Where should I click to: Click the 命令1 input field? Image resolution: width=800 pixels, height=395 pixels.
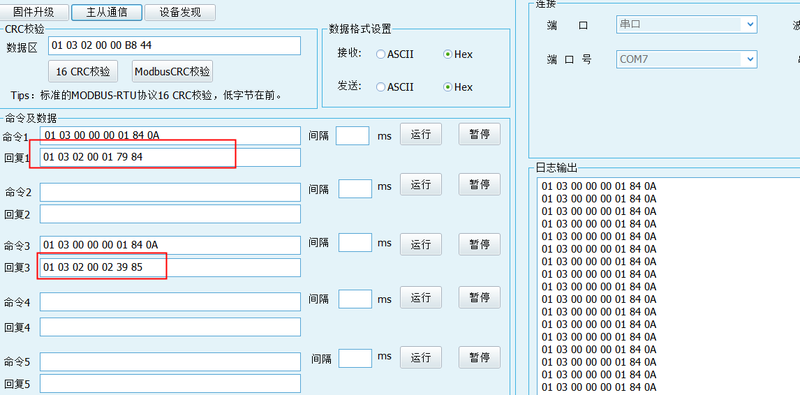pyautogui.click(x=170, y=136)
